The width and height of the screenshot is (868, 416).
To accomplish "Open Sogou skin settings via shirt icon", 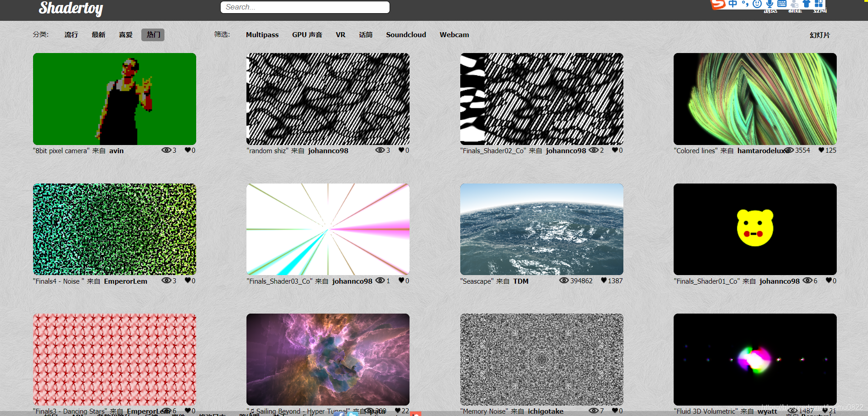I will [x=807, y=4].
